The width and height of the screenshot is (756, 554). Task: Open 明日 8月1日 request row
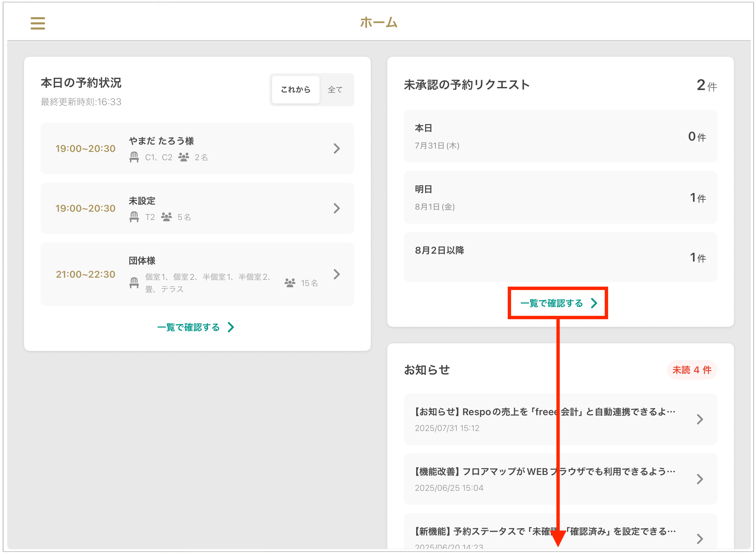click(x=560, y=198)
